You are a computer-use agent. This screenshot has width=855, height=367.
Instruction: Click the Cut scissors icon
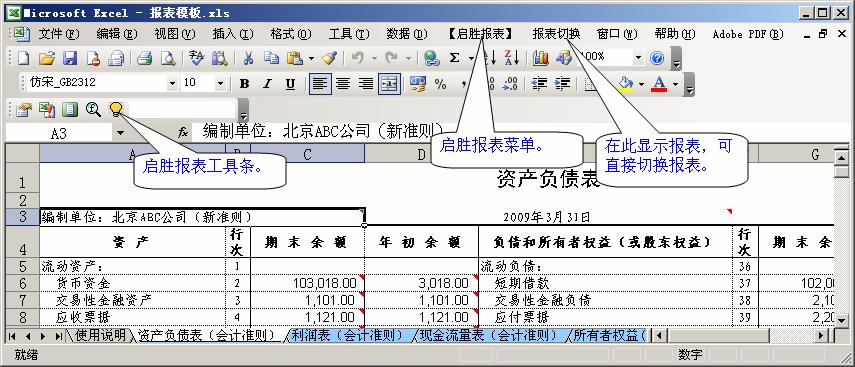pos(248,58)
